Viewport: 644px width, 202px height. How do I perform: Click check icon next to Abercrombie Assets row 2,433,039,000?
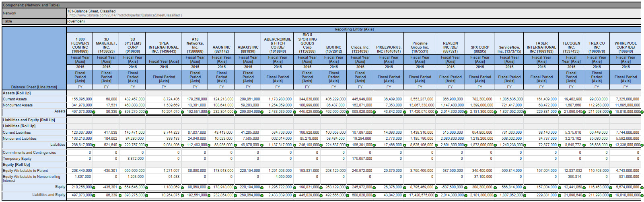point(294,112)
